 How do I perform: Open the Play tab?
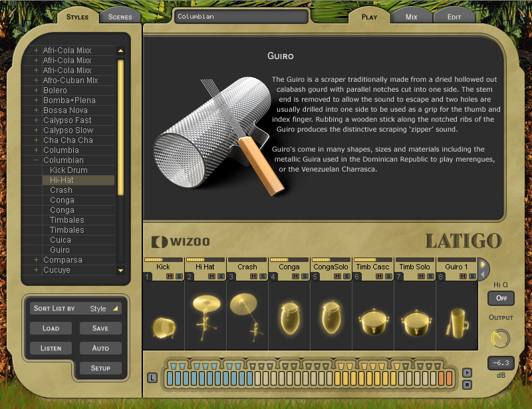pos(370,17)
